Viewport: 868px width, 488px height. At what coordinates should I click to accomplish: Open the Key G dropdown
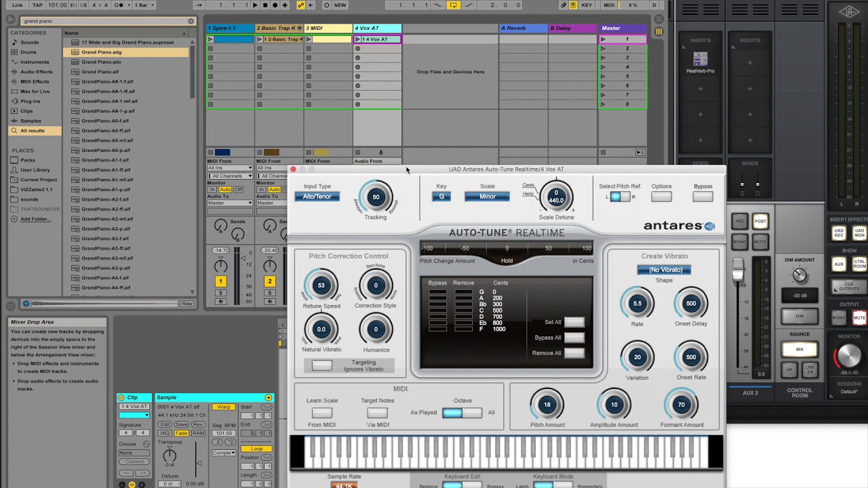441,197
